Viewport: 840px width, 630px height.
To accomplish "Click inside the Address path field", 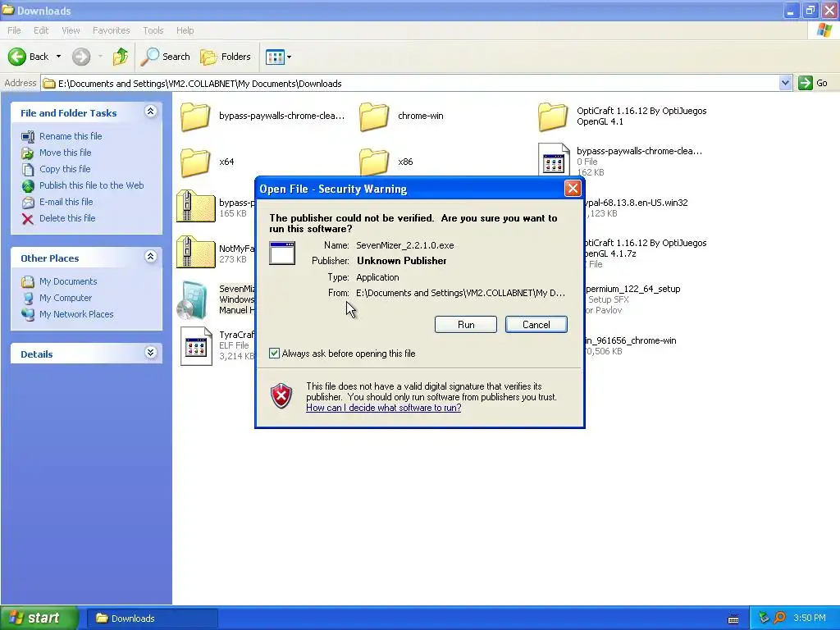I will (410, 83).
